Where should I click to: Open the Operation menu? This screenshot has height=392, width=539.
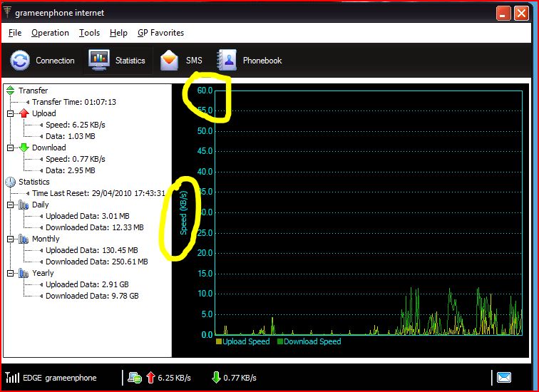coord(50,33)
